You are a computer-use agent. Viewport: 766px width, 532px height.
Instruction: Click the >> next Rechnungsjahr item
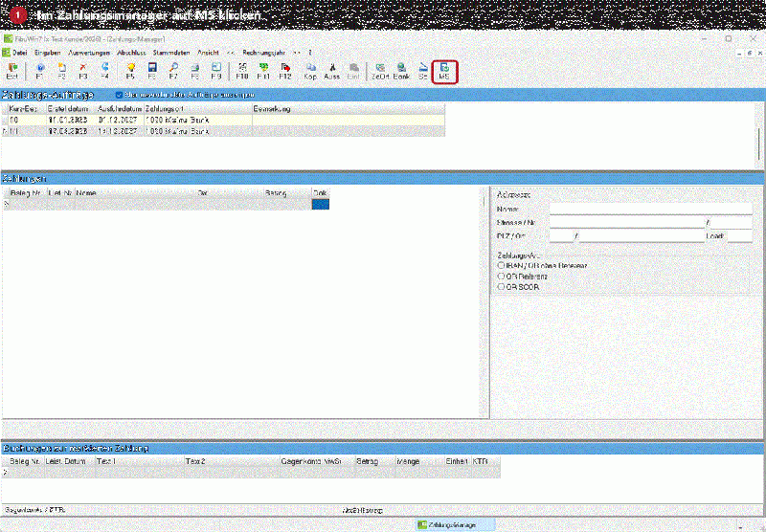pos(297,53)
